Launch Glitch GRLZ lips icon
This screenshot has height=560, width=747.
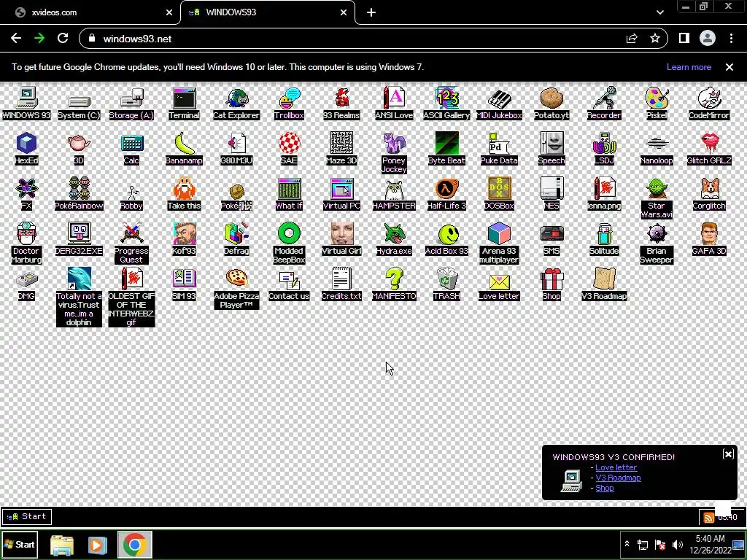709,149
